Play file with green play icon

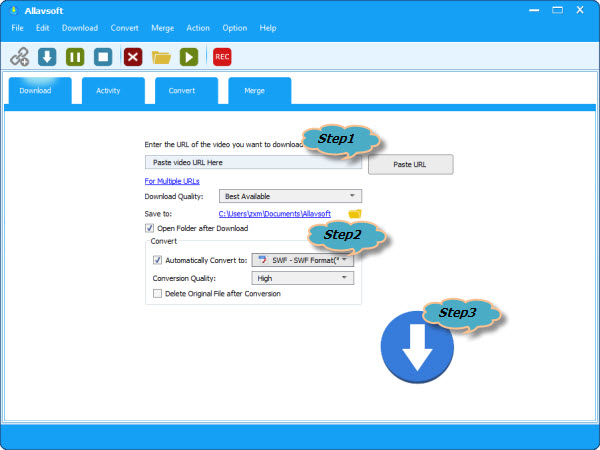(189, 57)
